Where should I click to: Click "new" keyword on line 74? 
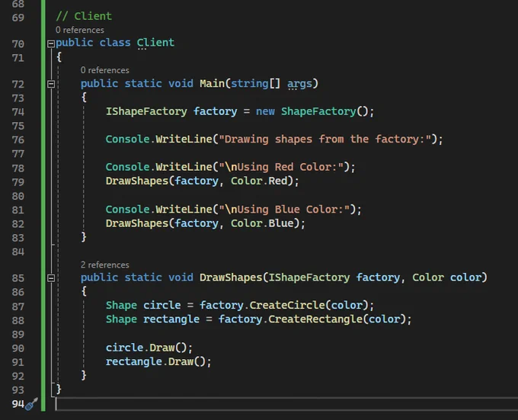(x=265, y=111)
